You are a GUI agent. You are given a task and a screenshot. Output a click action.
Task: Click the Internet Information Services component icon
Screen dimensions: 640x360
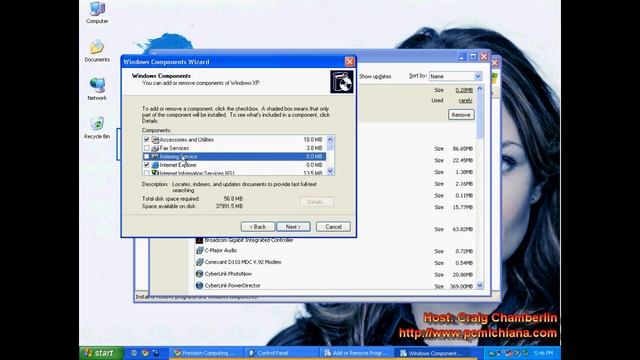155,173
